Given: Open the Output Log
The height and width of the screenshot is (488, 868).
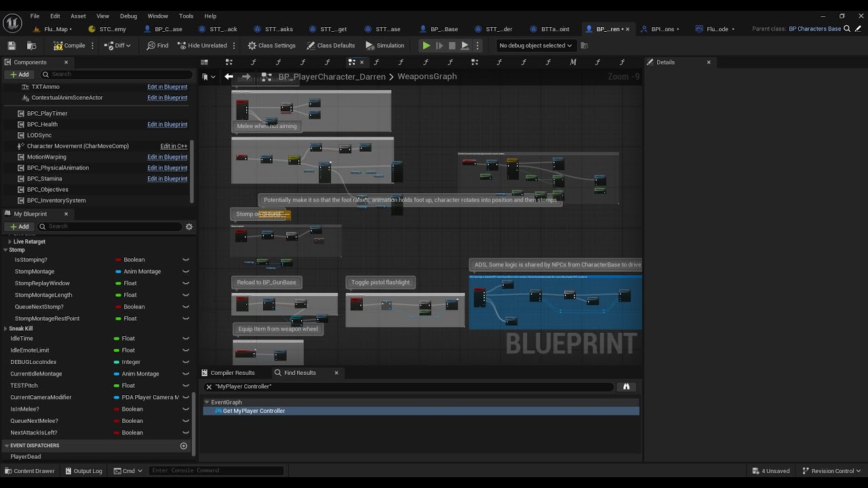Looking at the screenshot, I should [x=83, y=471].
